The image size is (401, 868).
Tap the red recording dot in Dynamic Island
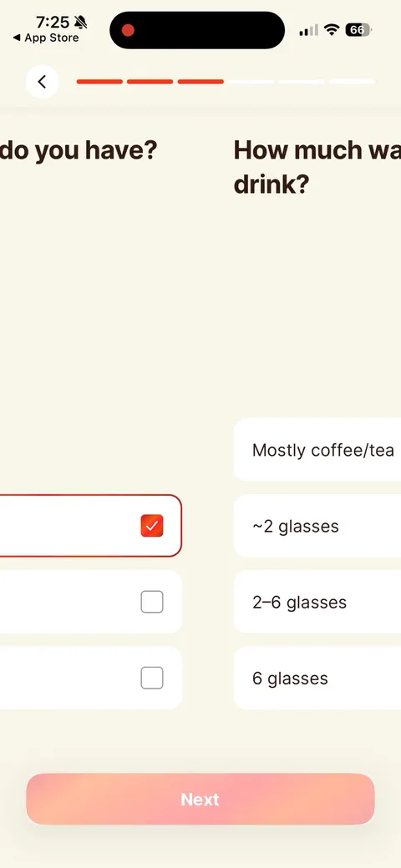pos(128,30)
